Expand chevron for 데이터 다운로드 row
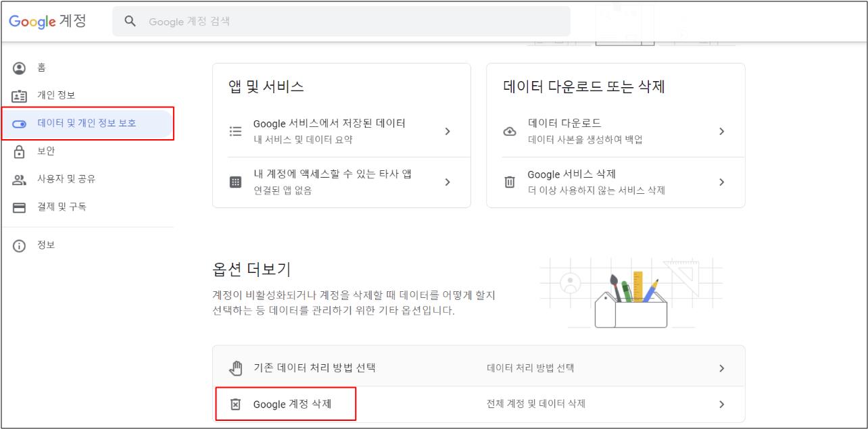Viewport: 868px width, 429px height. (722, 131)
